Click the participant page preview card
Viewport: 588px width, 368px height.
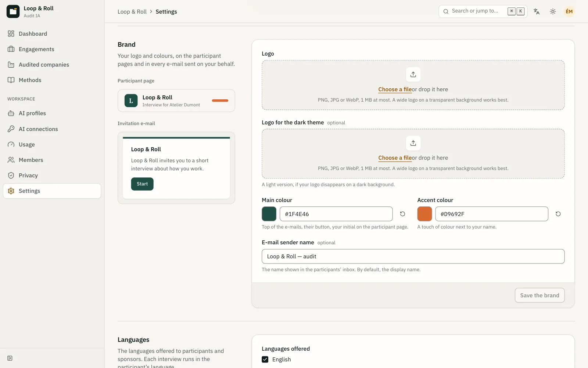click(176, 100)
